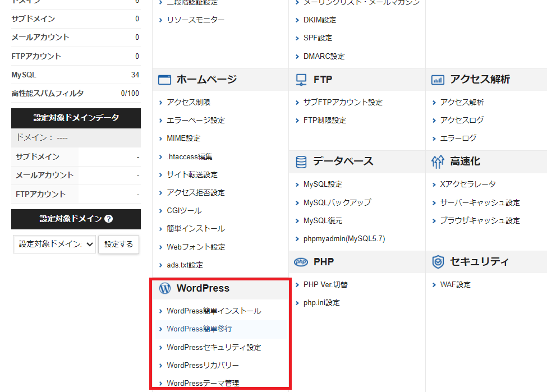Open the MySQL設定 page
This screenshot has height=392, width=547.
[323, 185]
